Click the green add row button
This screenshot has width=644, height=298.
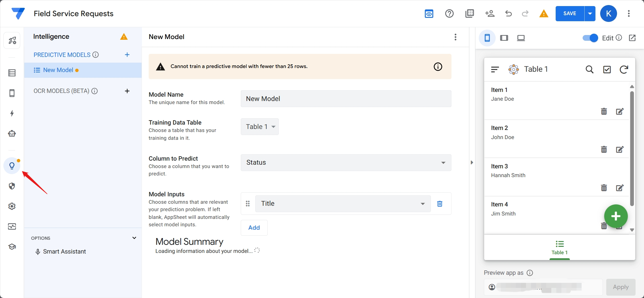(x=616, y=216)
